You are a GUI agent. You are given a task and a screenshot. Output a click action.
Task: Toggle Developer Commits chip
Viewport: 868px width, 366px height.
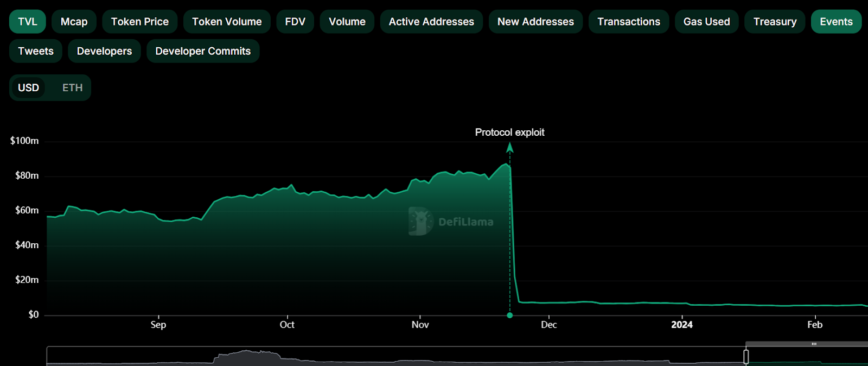(203, 51)
